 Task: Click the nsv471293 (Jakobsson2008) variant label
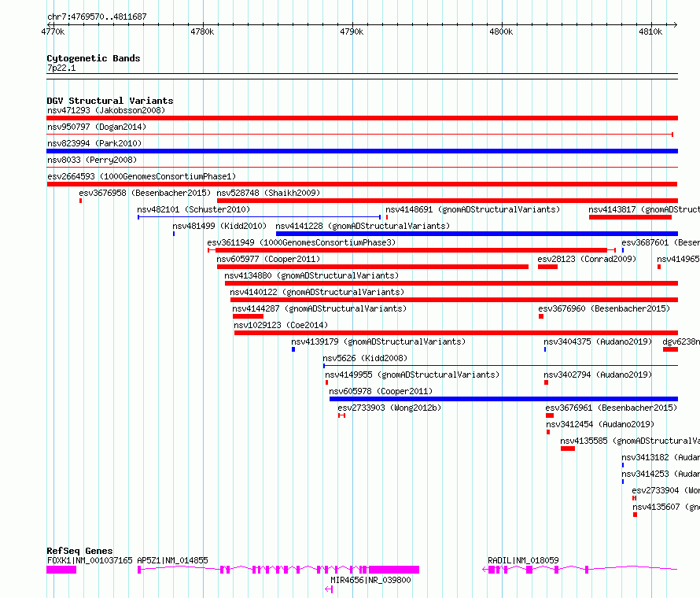[x=106, y=110]
